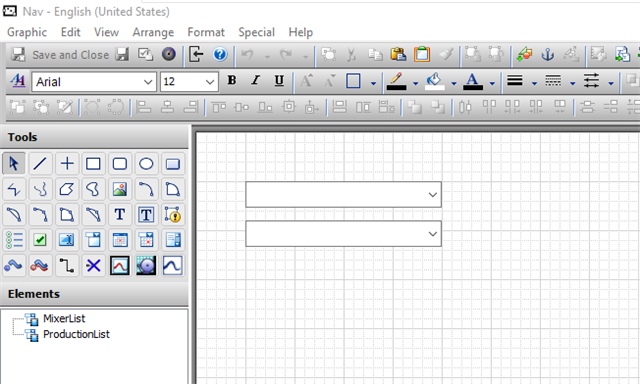Open the Arrange menu
This screenshot has width=640, height=384.
(153, 32)
